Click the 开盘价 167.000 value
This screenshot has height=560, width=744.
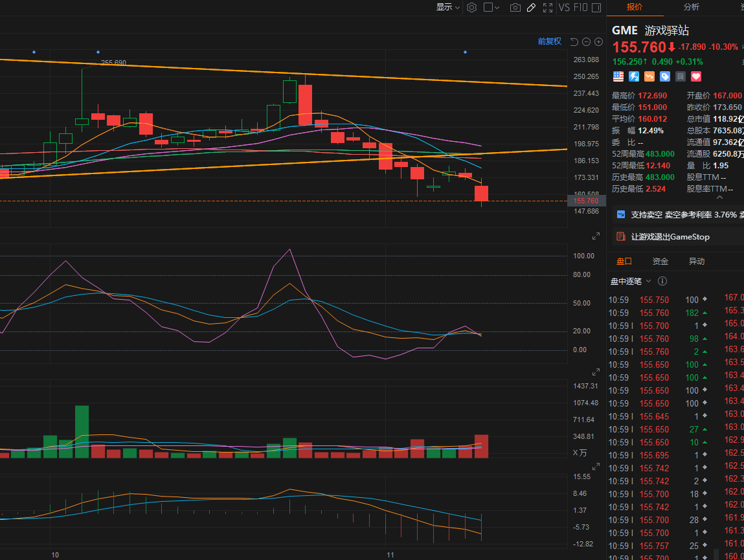[727, 95]
